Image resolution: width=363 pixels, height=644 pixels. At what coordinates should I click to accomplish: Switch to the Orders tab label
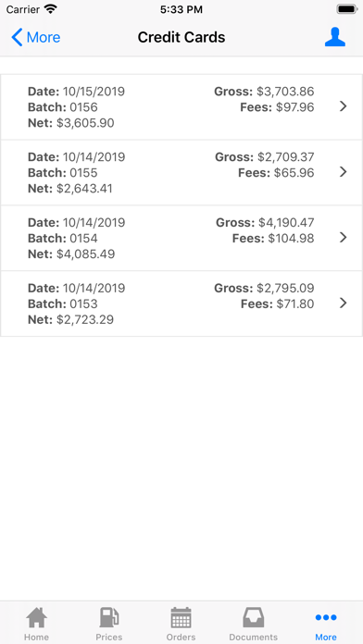click(181, 637)
